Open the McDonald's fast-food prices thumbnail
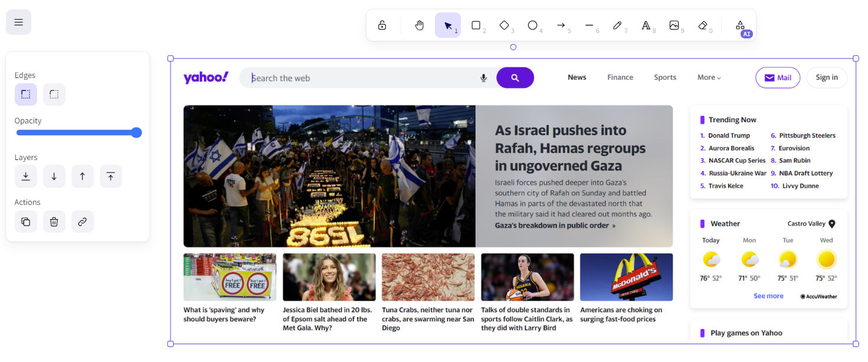 point(627,277)
